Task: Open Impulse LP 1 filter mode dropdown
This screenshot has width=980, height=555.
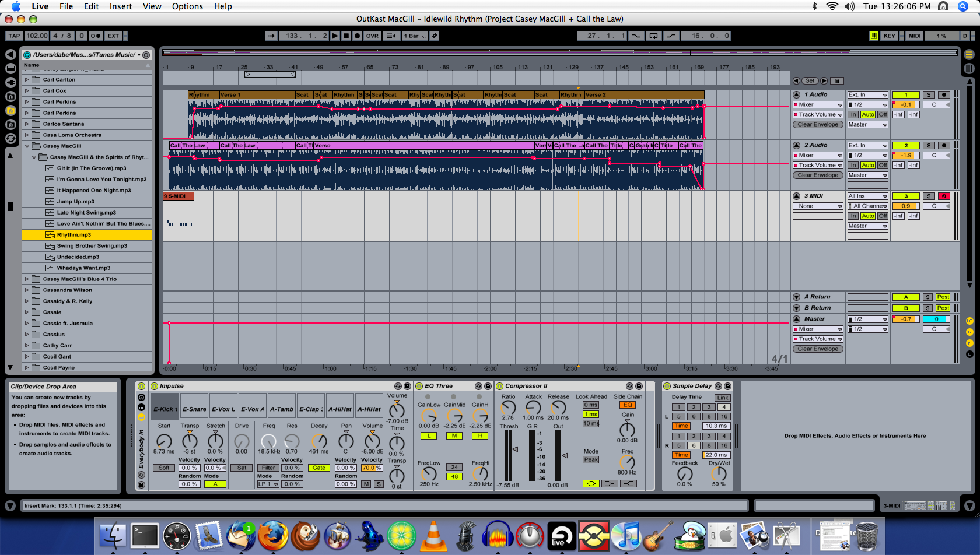Action: tap(268, 484)
